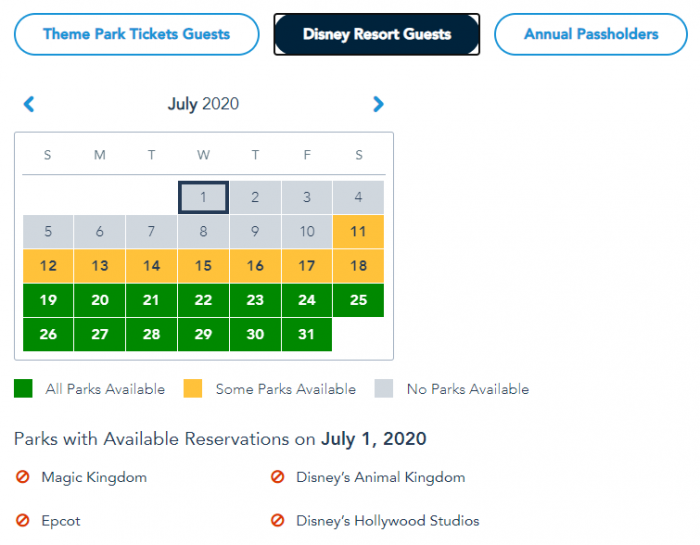Image resolution: width=700 pixels, height=545 pixels.
Task: Select July 19 on the calendar
Action: pos(48,300)
